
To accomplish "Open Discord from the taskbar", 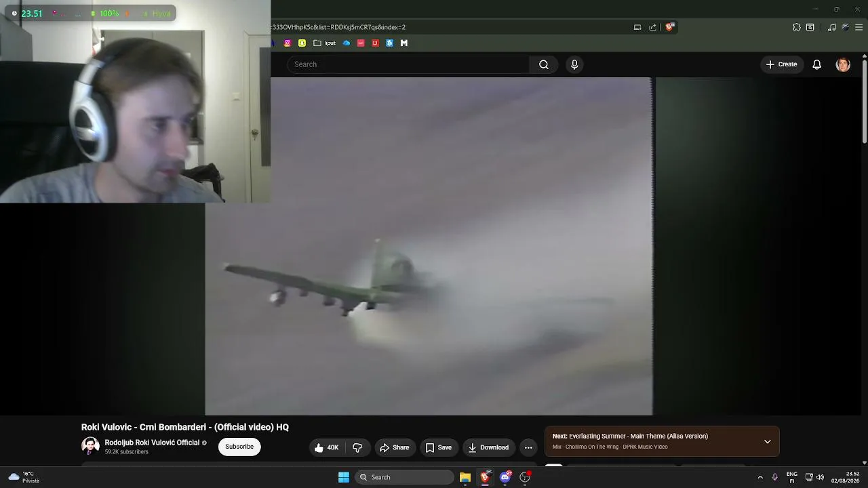I will (x=505, y=477).
